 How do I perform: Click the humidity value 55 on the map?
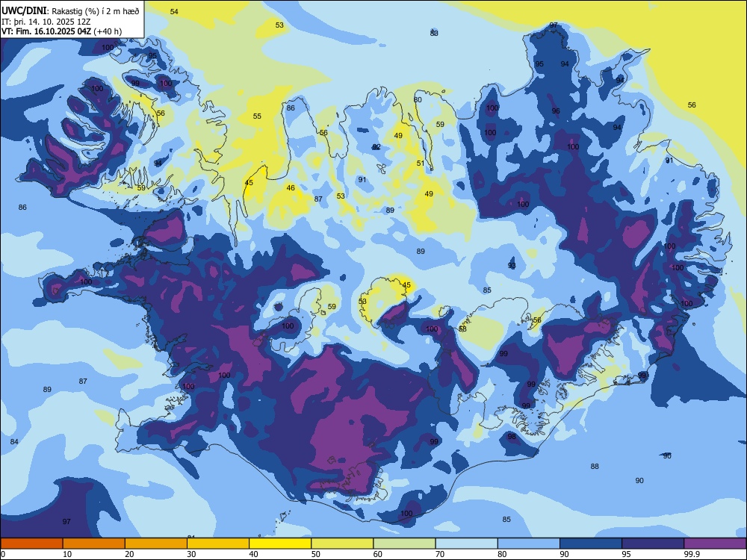pyautogui.click(x=257, y=116)
